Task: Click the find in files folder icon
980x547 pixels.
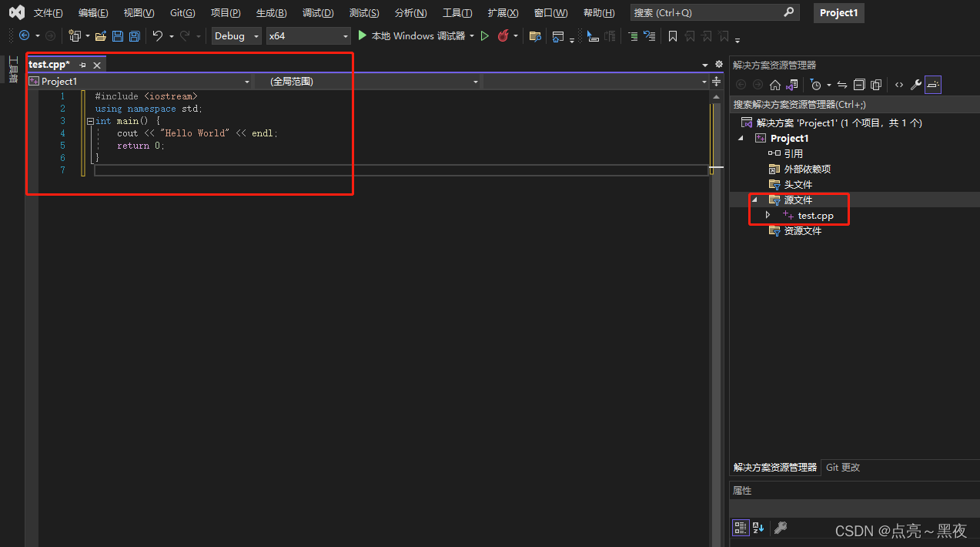Action: (535, 36)
